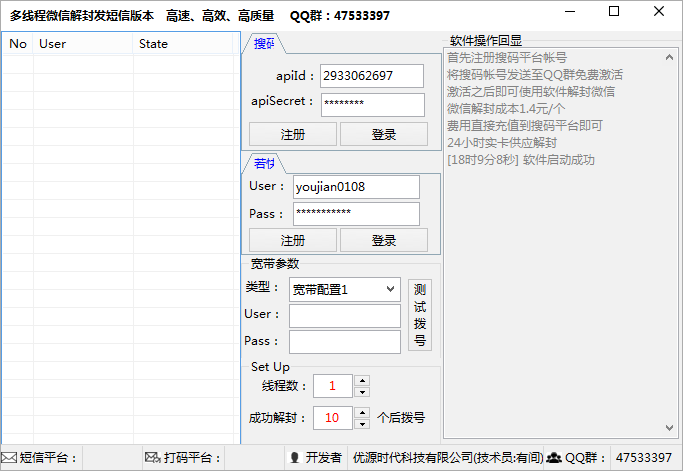
Task: Click company name 优源时代科技有限公司 in status bar
Action: point(413,457)
